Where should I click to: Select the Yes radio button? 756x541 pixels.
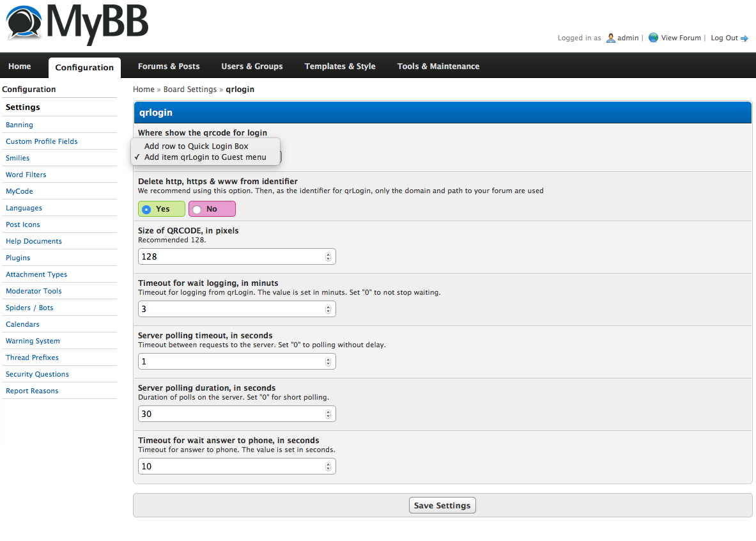147,209
